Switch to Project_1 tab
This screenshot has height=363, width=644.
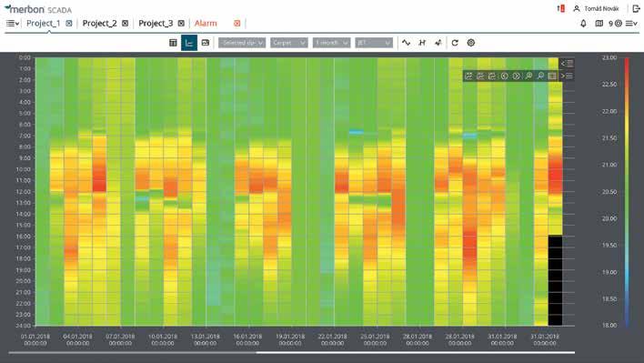(x=43, y=24)
